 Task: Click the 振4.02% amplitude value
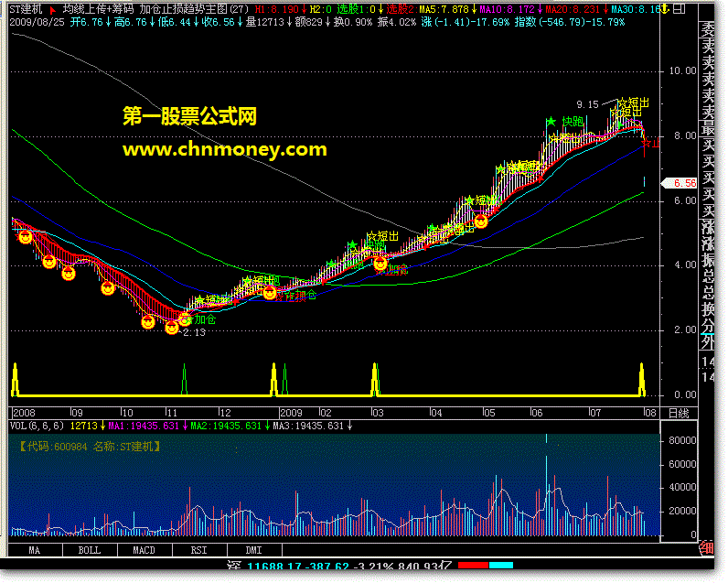(397, 22)
